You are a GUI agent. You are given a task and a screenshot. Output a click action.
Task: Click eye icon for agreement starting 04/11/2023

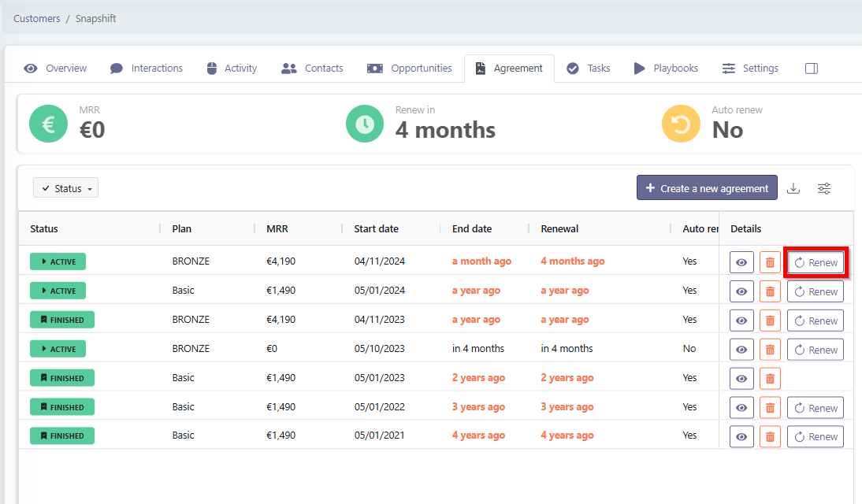[x=741, y=321]
